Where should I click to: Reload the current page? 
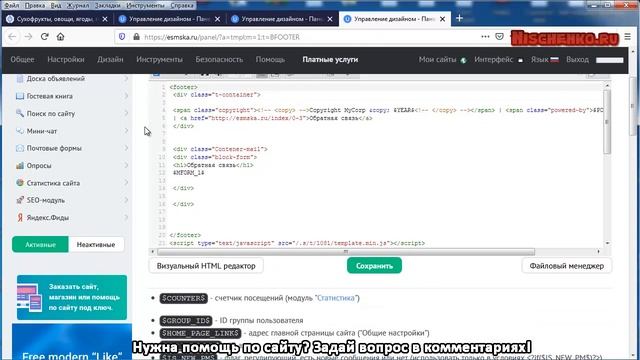click(x=44, y=37)
